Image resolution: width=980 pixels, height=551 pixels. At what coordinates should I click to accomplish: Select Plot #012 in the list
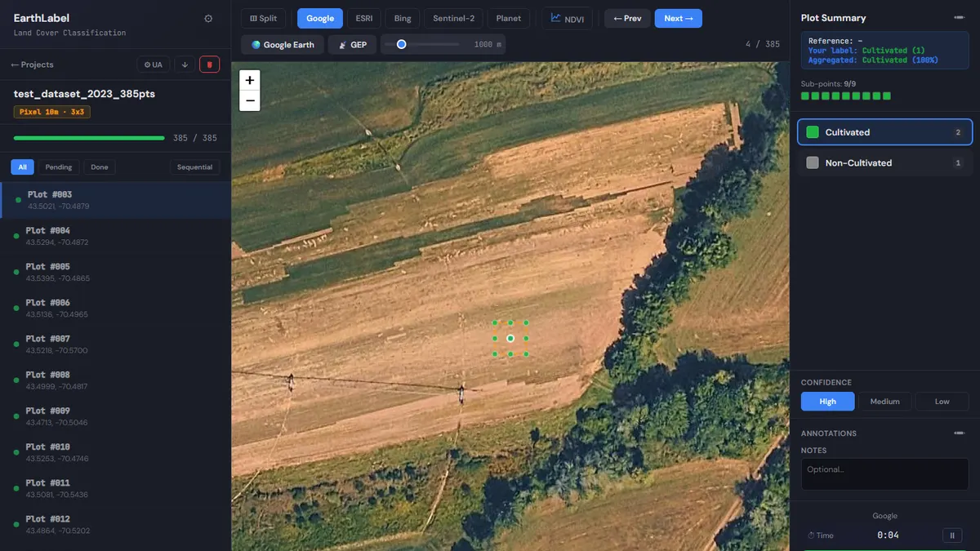click(x=115, y=524)
